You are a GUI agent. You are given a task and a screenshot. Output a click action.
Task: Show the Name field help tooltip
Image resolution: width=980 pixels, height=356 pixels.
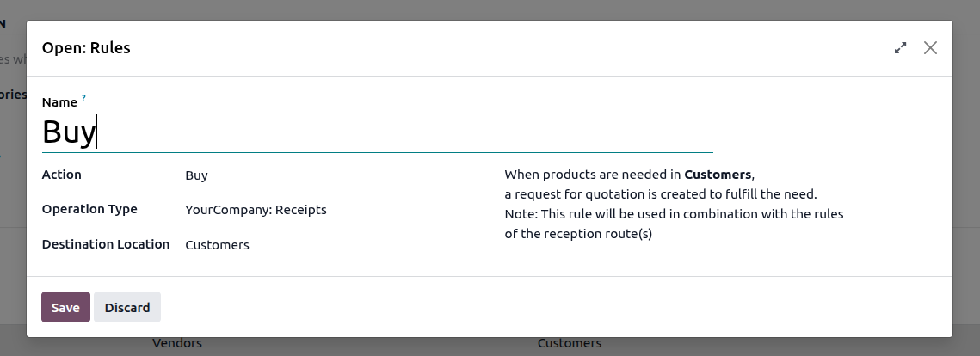tap(83, 98)
